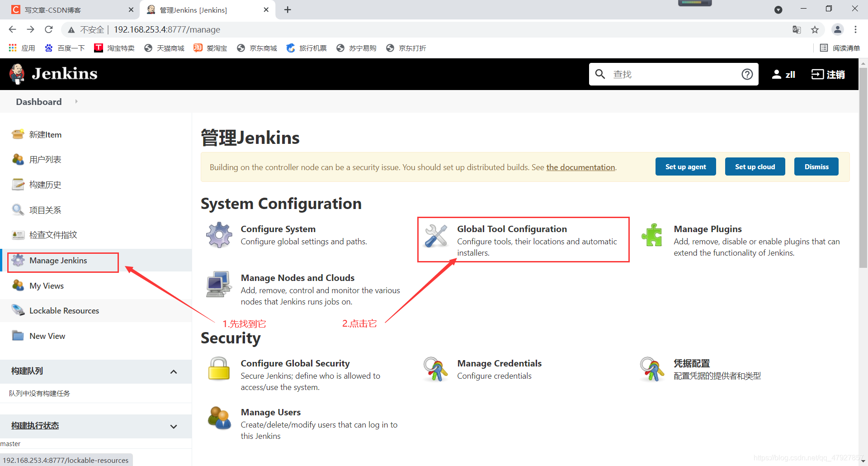Open the 京东商城 bookmark
Viewport: 868px width, 466px height.
tap(257, 48)
